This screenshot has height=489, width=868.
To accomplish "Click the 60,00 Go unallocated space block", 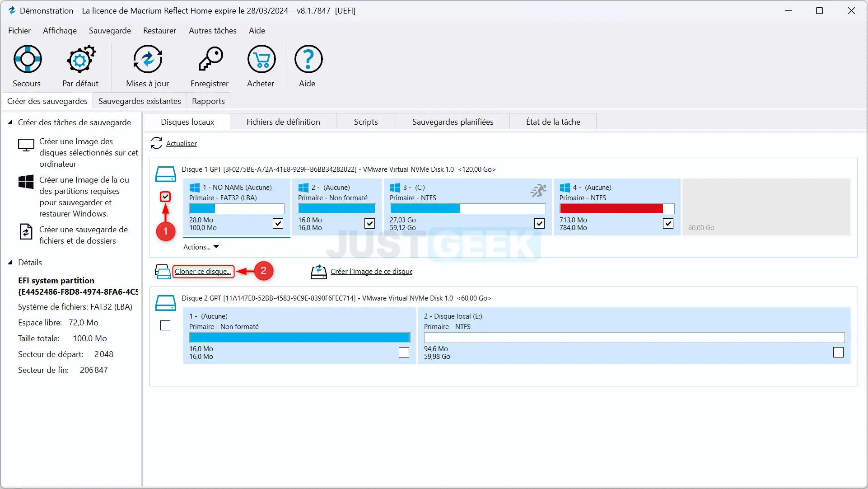I will click(x=766, y=207).
